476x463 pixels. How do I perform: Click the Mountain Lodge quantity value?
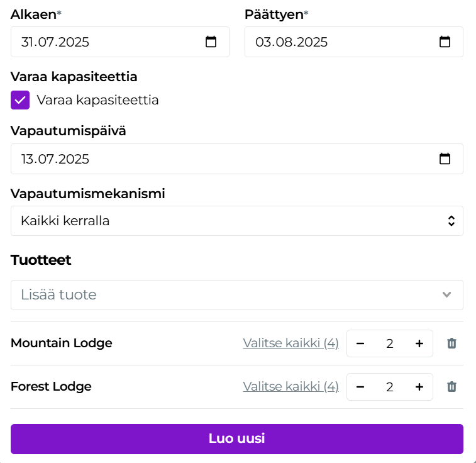(x=390, y=343)
